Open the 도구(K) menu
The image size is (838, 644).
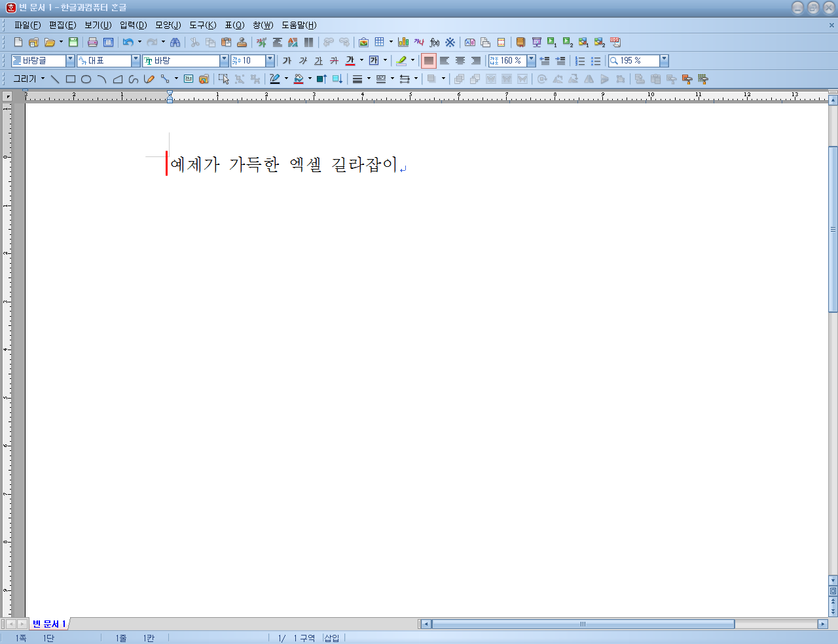202,25
